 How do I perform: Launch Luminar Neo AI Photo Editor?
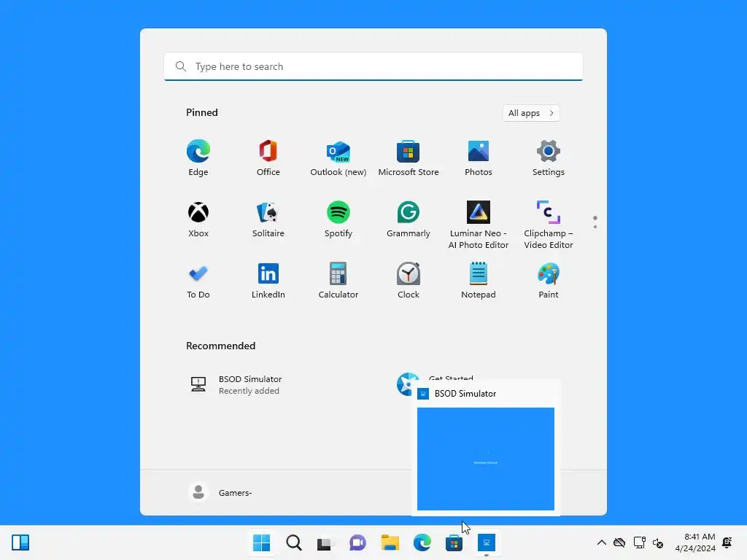[479, 225]
